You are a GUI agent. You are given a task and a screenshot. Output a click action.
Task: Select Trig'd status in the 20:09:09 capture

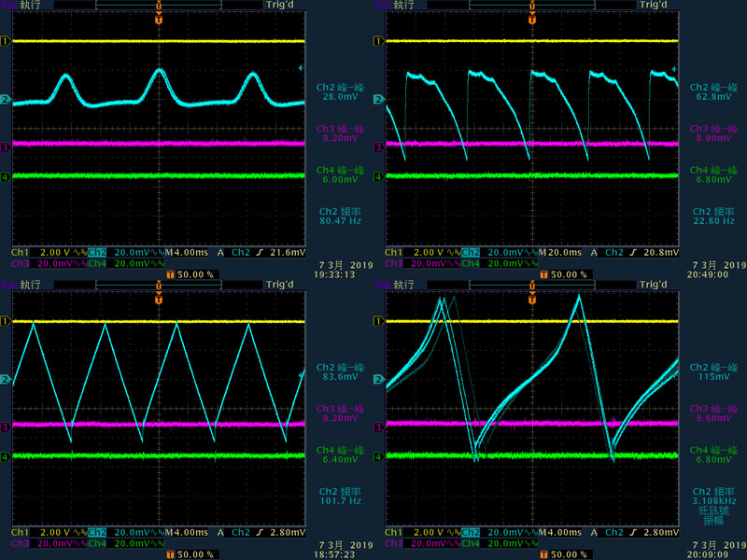(654, 285)
